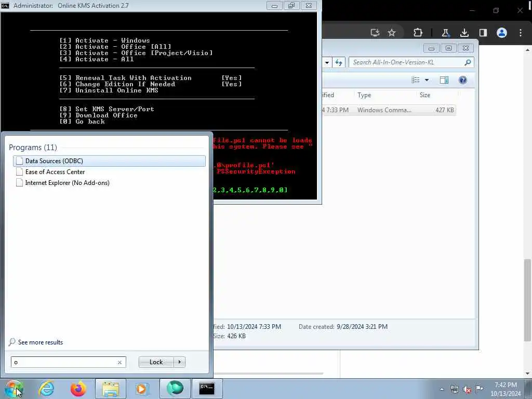Open Ease of Access Center result
The image size is (532, 399).
point(55,172)
